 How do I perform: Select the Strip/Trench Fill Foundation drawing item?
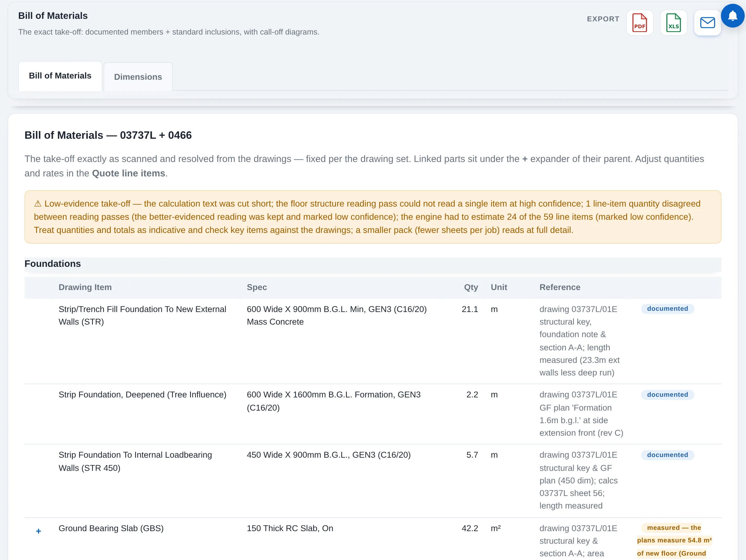point(142,315)
